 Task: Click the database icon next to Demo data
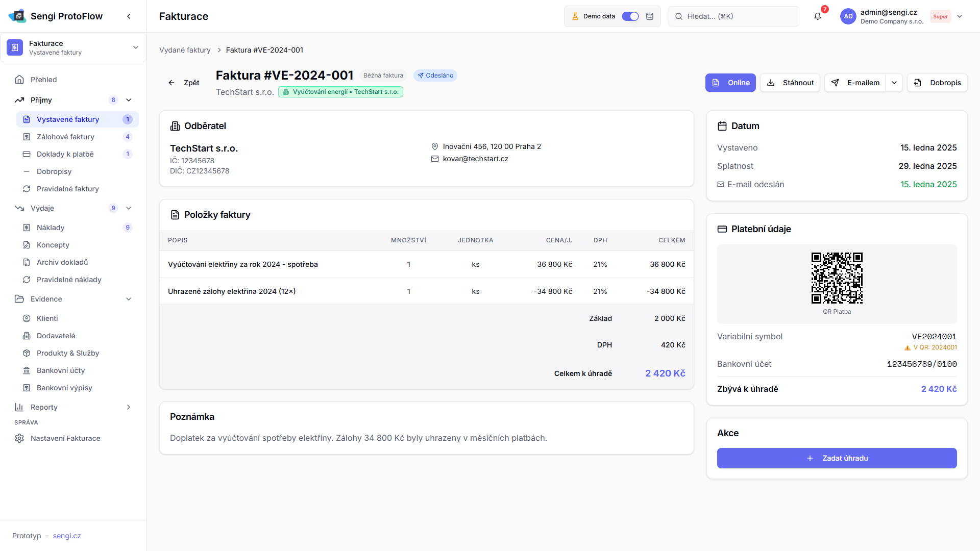click(650, 16)
